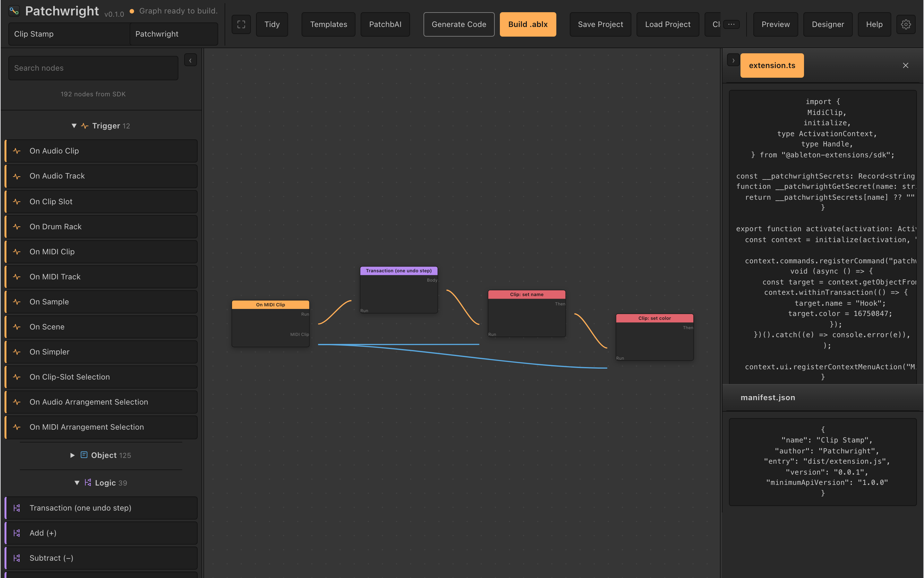
Task: Click the Patchwright author field
Action: coord(174,34)
